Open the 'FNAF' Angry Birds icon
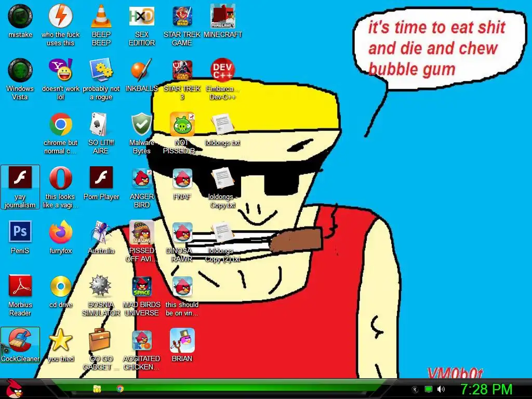 [x=182, y=179]
